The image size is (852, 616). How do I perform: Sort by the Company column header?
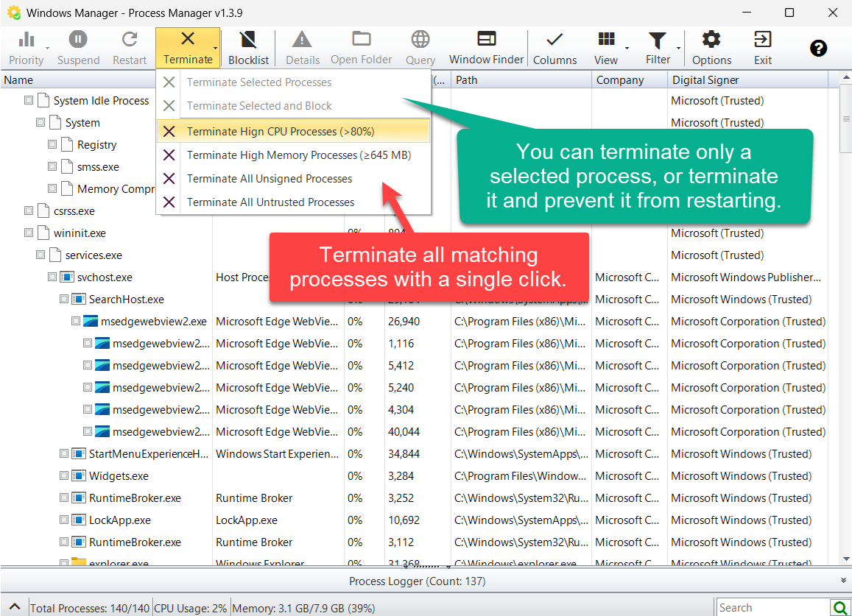pos(629,79)
